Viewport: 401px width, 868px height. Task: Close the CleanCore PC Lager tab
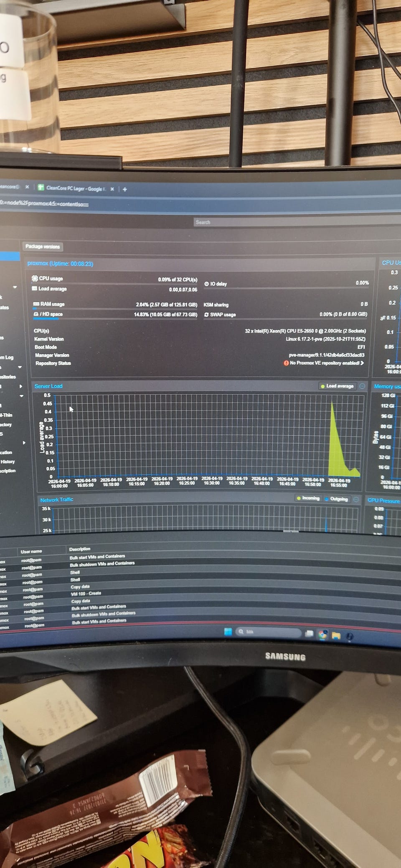click(x=112, y=189)
